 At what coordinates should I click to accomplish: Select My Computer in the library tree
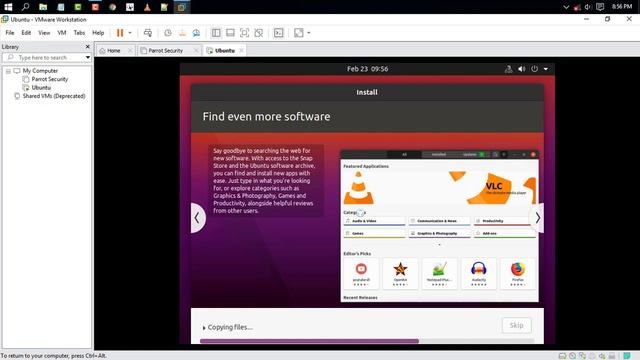tap(40, 71)
